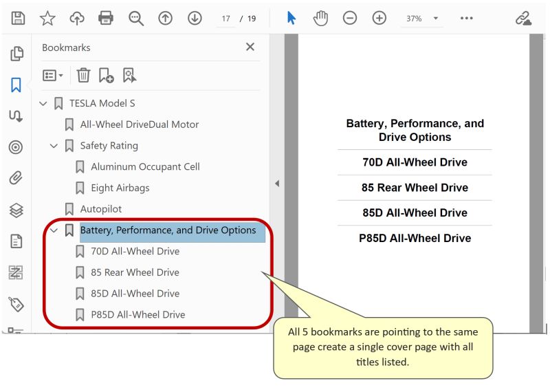The width and height of the screenshot is (550, 392).
Task: Click the find current bookmark icon
Action: [129, 76]
